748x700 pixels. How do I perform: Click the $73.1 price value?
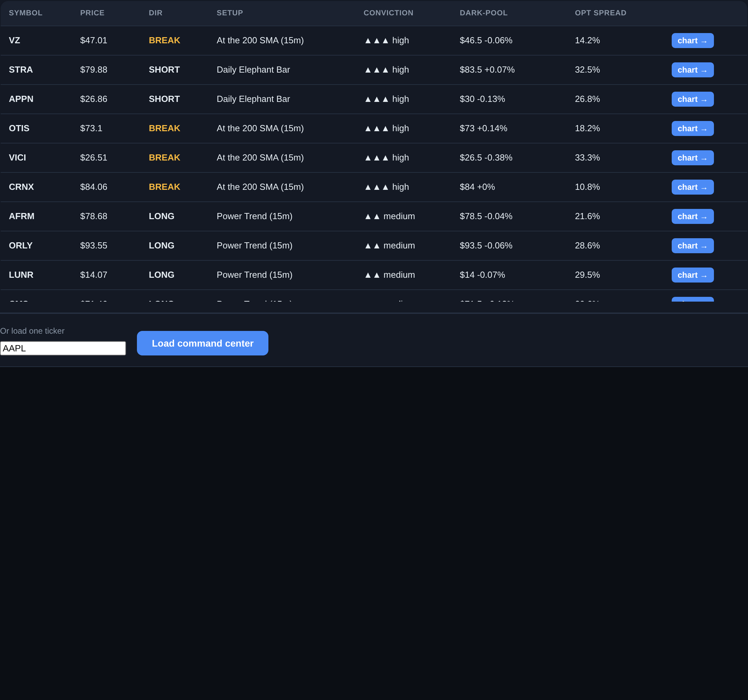click(91, 128)
